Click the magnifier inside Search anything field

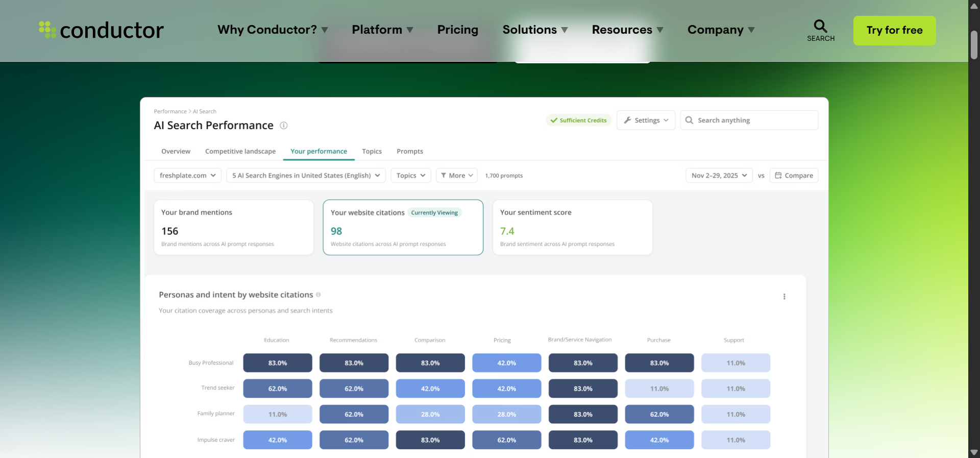click(689, 120)
